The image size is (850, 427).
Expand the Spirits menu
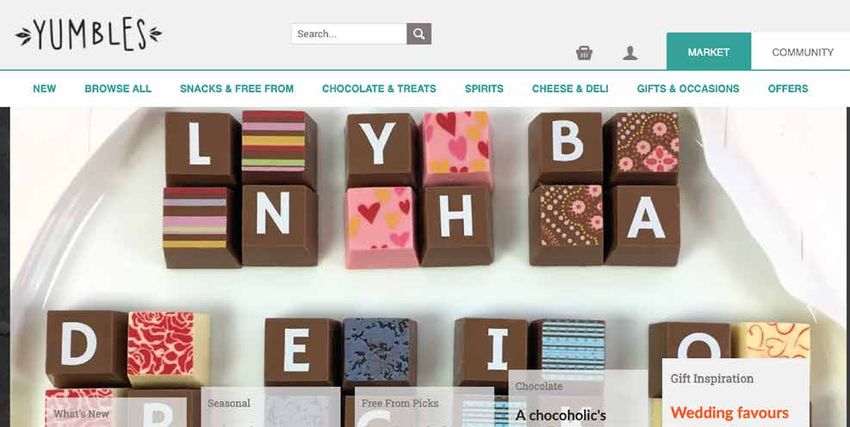[x=484, y=89]
